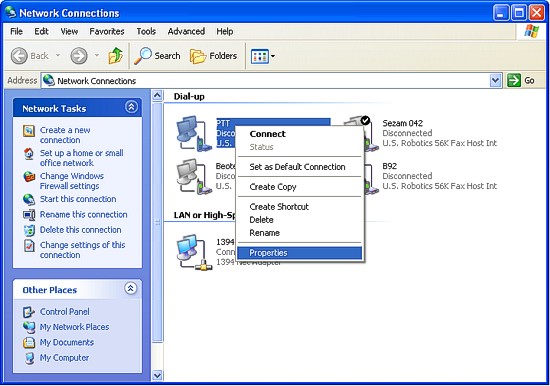Toggle the Folders pane button
550x386 pixels.
click(213, 56)
